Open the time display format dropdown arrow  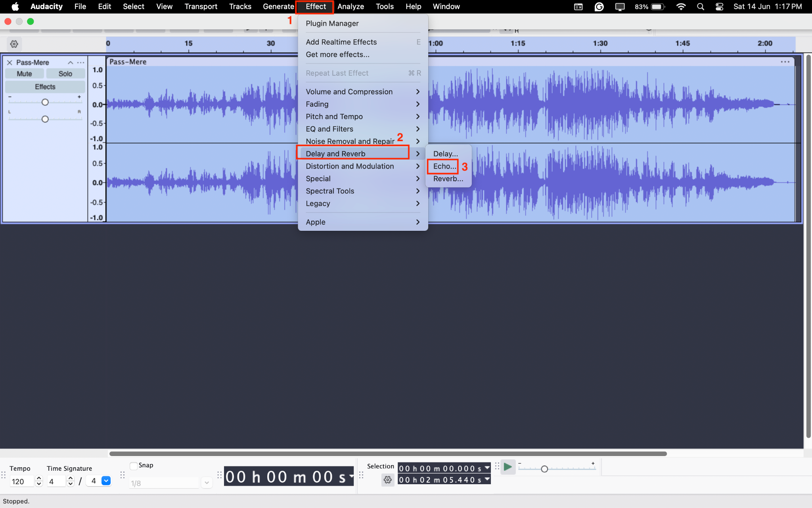[x=351, y=476]
